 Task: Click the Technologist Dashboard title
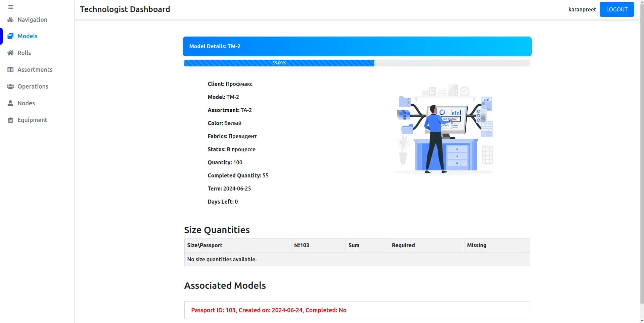coord(125,9)
